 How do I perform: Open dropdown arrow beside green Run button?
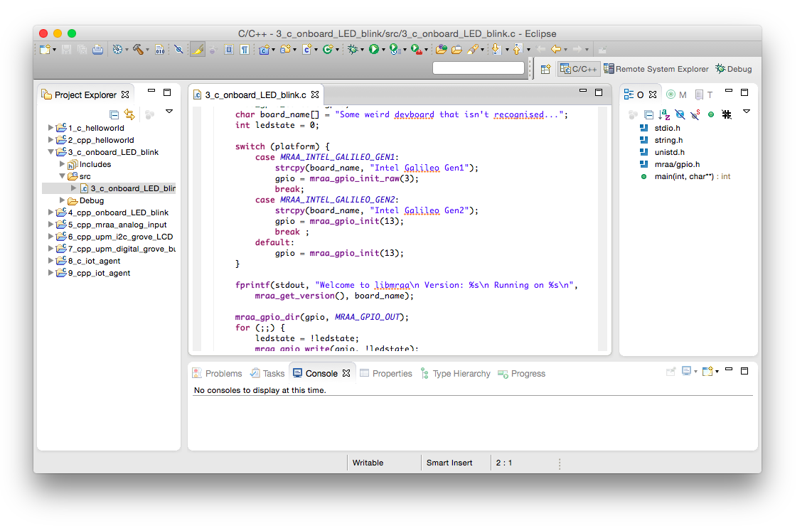[383, 50]
